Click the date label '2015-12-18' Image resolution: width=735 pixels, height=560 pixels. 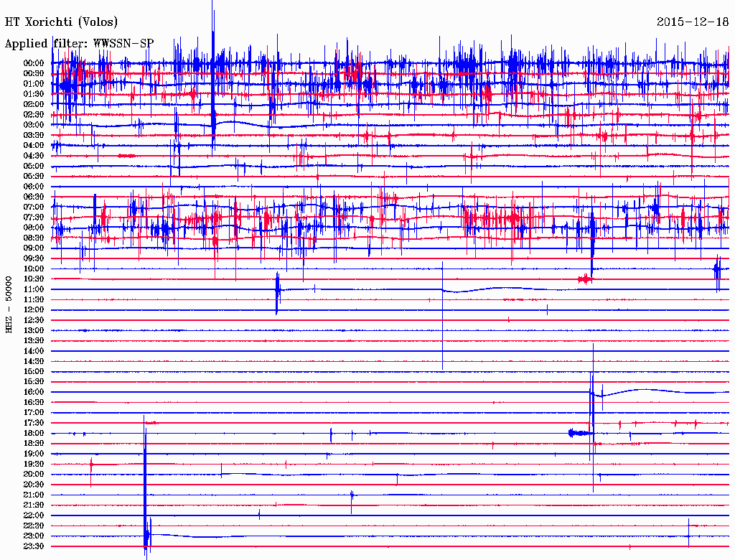click(693, 22)
